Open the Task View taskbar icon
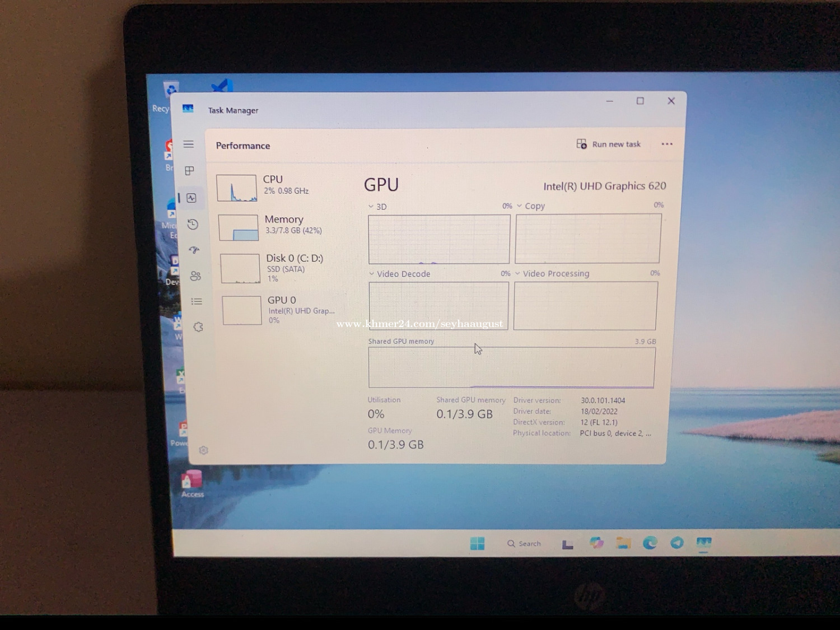Viewport: 840px width, 630px height. pyautogui.click(x=567, y=544)
